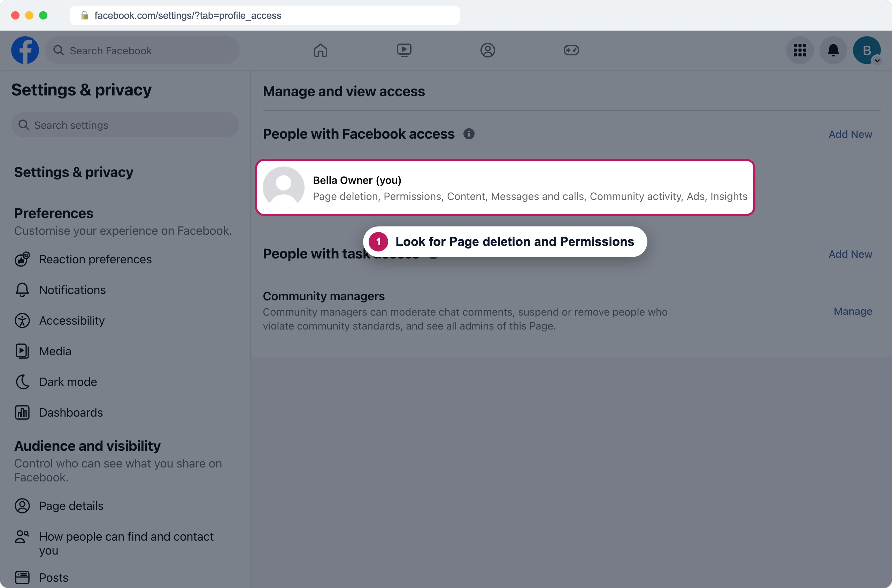Click the browser address bar URL
The width and height of the screenshot is (892, 588).
click(187, 15)
